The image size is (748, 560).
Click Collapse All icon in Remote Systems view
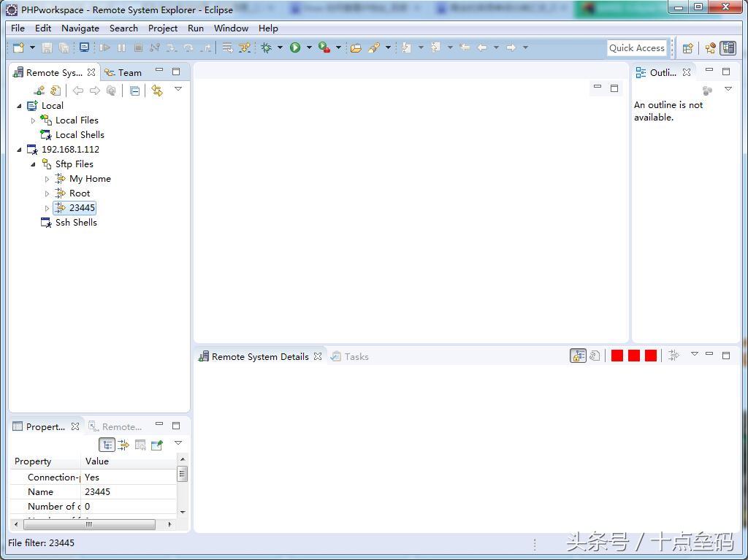click(135, 91)
